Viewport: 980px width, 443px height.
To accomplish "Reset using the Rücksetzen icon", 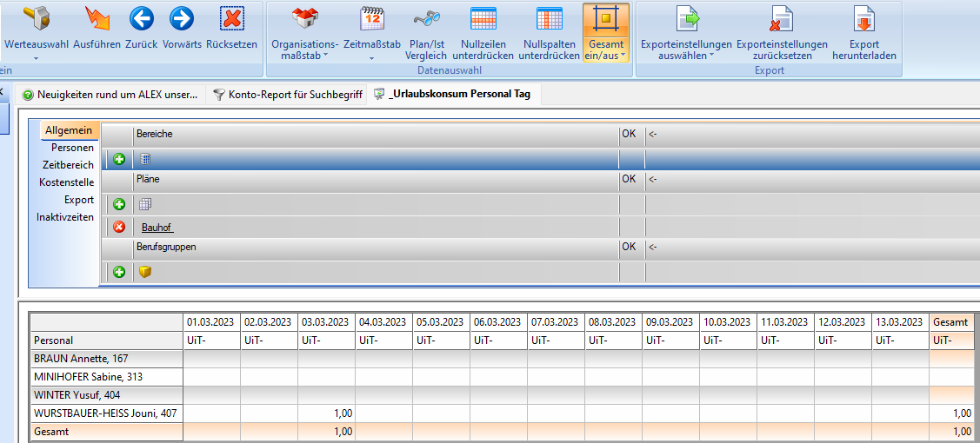I will click(231, 19).
